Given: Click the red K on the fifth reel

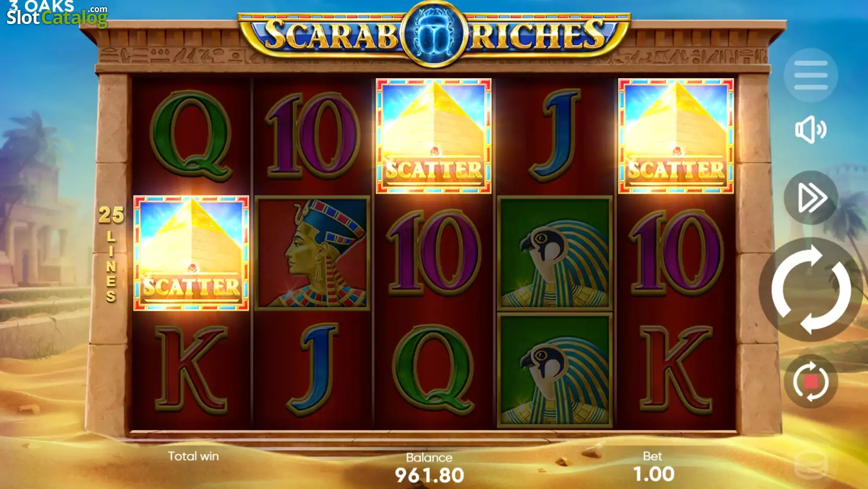Looking at the screenshot, I should tap(676, 370).
